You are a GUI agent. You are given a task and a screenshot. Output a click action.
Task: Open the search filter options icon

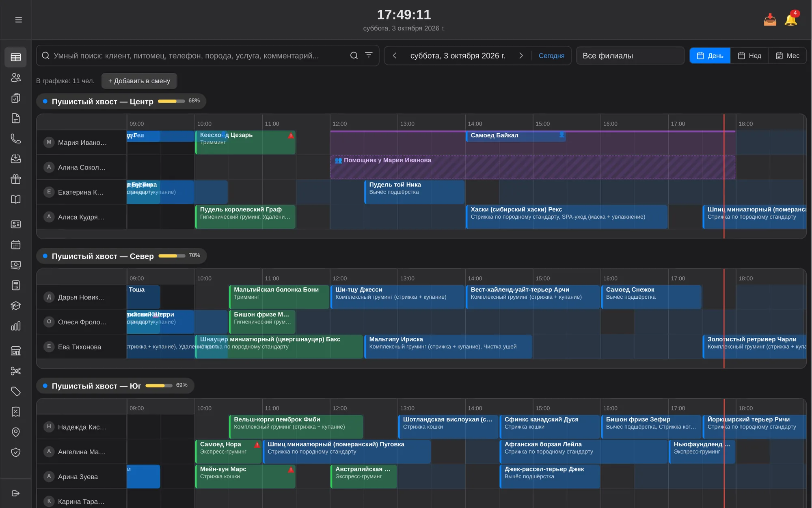tap(369, 55)
